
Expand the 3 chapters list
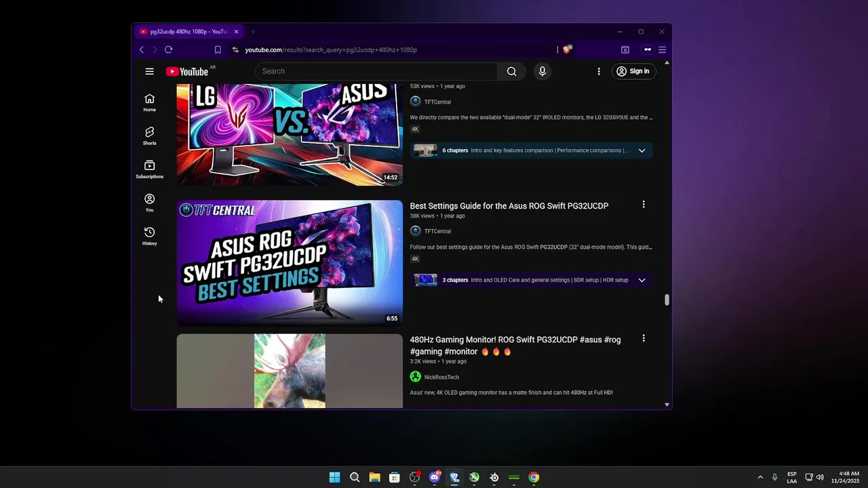click(x=642, y=280)
